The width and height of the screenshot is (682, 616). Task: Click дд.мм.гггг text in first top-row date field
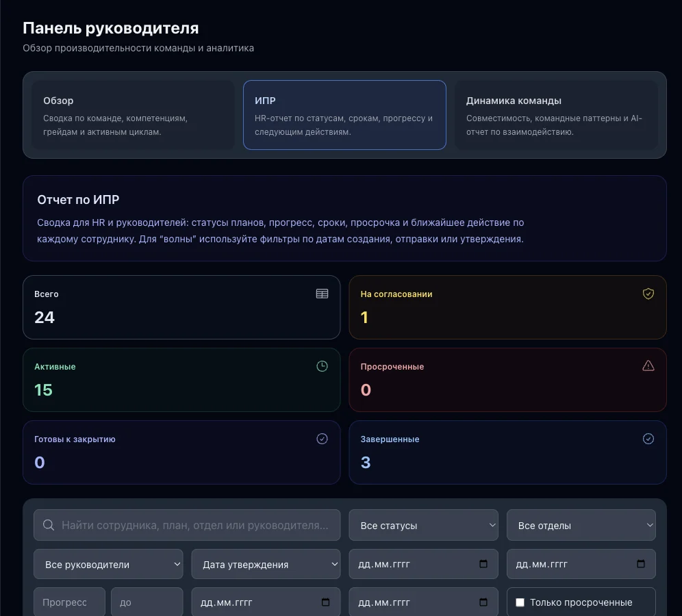coord(384,564)
